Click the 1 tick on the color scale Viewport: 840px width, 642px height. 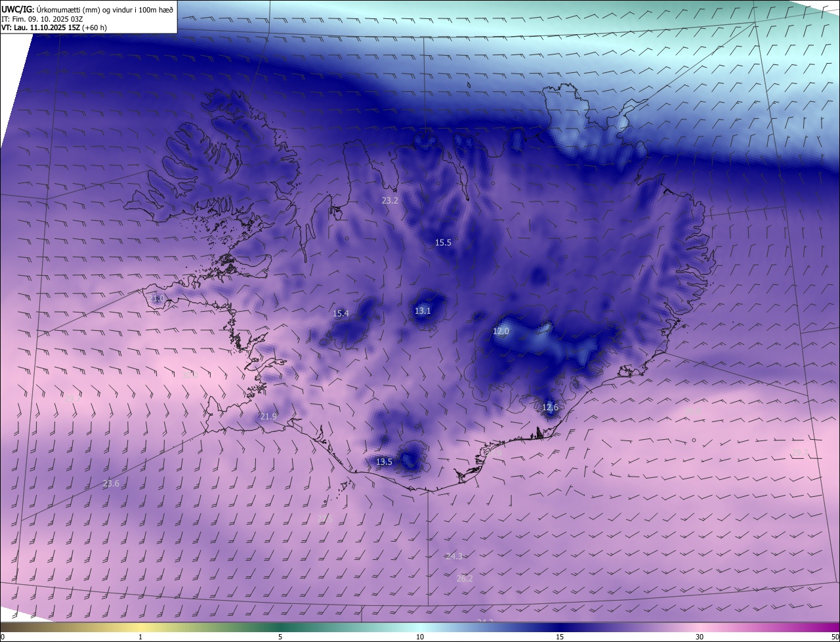(x=140, y=637)
